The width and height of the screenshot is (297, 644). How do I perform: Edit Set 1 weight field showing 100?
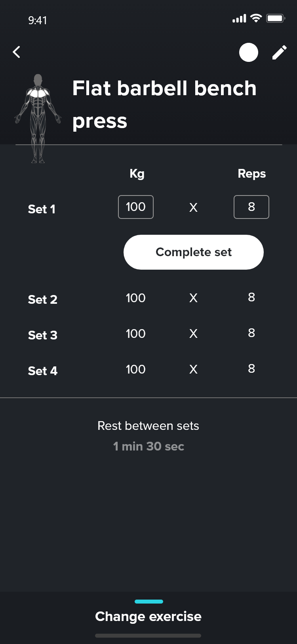point(136,207)
